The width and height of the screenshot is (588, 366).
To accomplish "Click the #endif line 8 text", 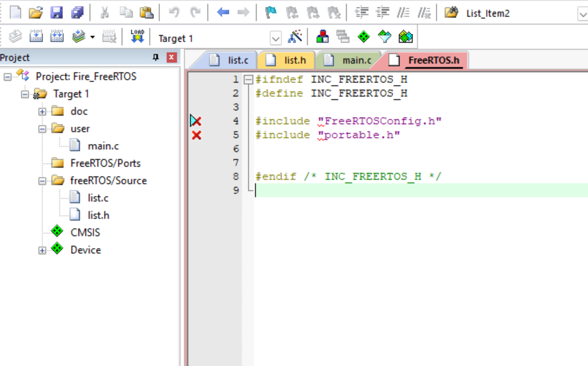I will (x=348, y=176).
